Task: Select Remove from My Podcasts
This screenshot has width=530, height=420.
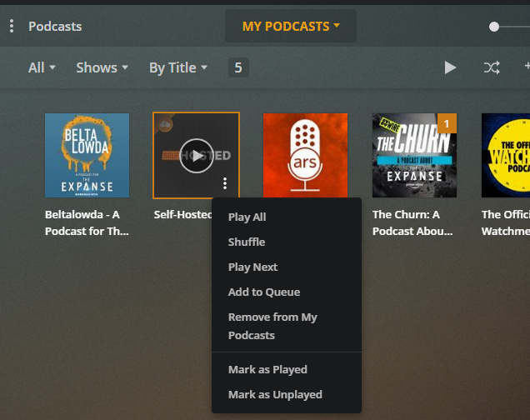Action: 287,326
